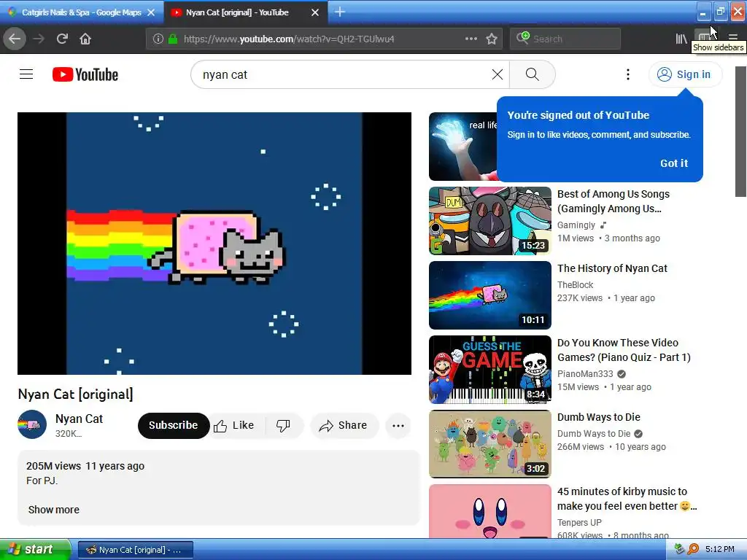Viewport: 747px width, 560px height.
Task: Open Dumb Ways to Die video title
Action: coord(599,417)
